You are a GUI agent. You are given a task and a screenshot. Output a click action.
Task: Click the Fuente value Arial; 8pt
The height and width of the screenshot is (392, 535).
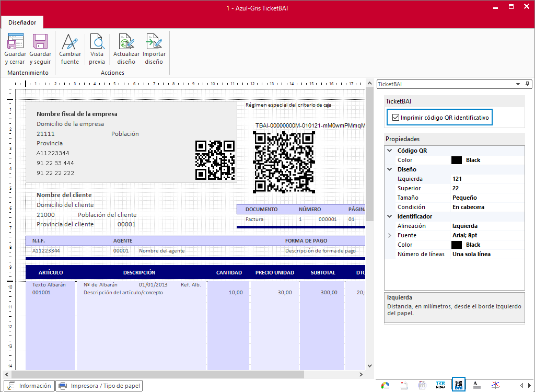click(487, 235)
